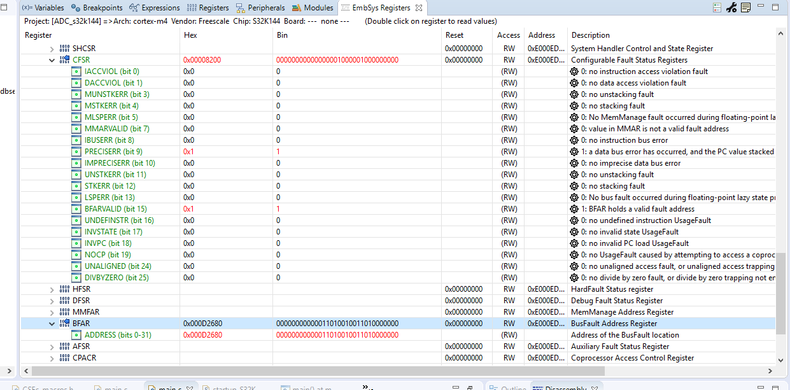Viewport: 790px width, 390px height.
Task: Click the Description column header
Action: click(x=590, y=35)
